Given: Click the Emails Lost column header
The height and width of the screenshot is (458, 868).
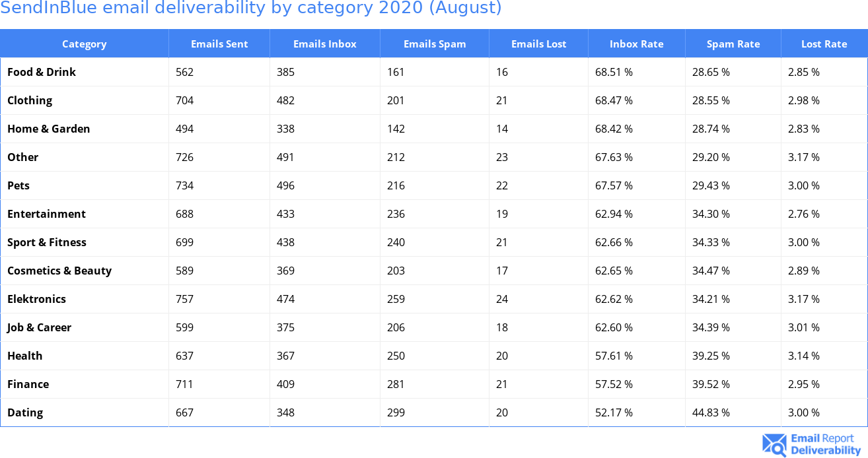Looking at the screenshot, I should click(538, 44).
